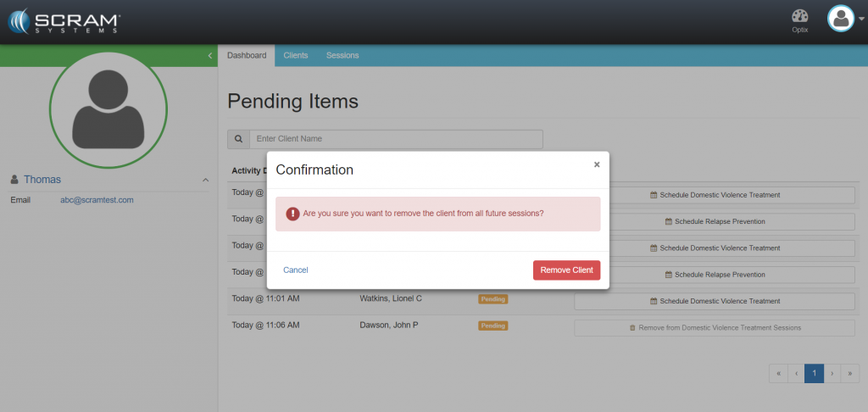The height and width of the screenshot is (412, 868).
Task: Collapse the left sidebar with the chevron
Action: tap(209, 56)
